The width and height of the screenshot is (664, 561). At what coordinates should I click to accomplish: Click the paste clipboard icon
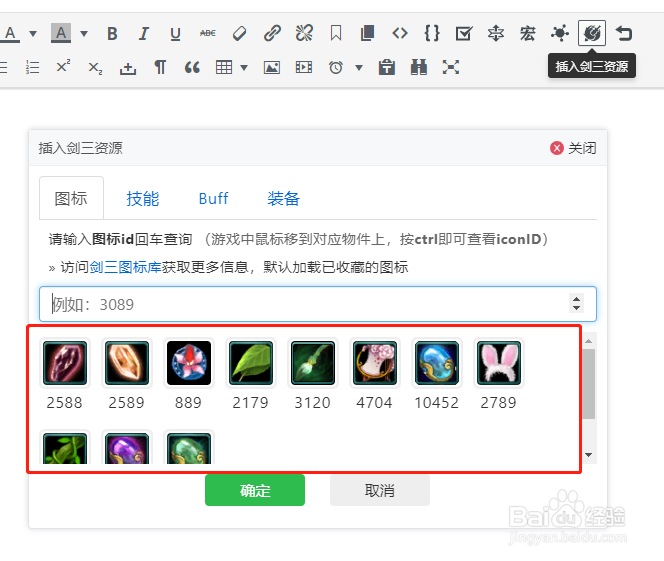coord(387,67)
